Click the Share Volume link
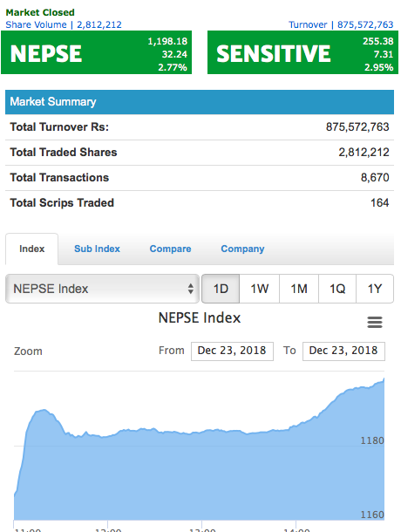 pyautogui.click(x=64, y=24)
